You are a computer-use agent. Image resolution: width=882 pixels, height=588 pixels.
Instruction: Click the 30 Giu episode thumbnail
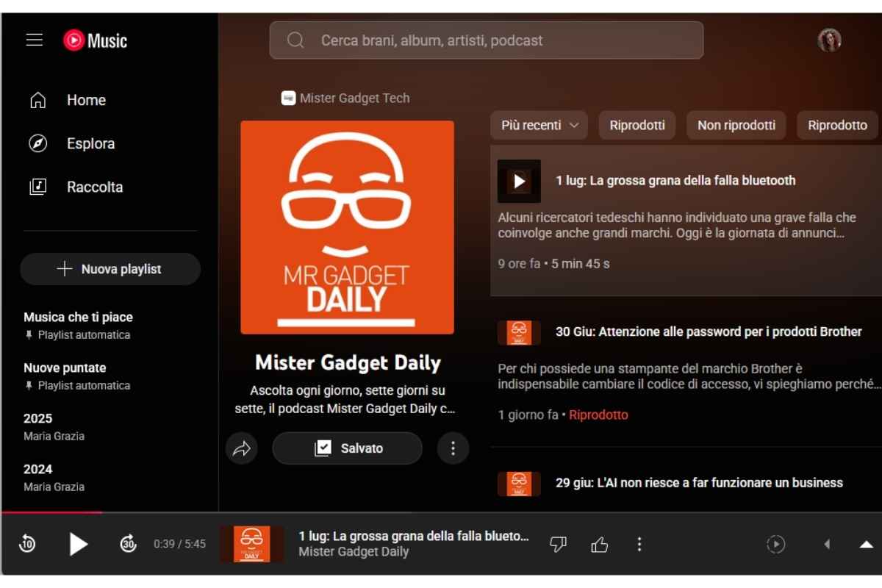[519, 332]
